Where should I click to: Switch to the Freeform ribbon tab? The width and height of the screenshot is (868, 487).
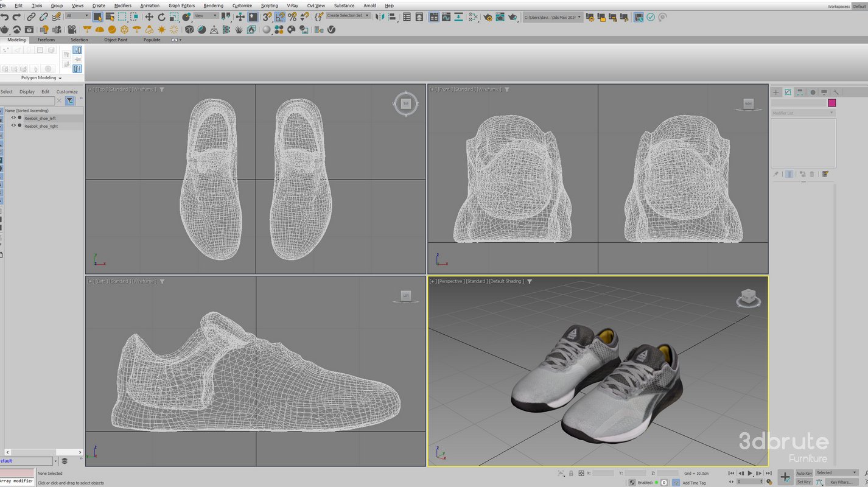coord(46,40)
